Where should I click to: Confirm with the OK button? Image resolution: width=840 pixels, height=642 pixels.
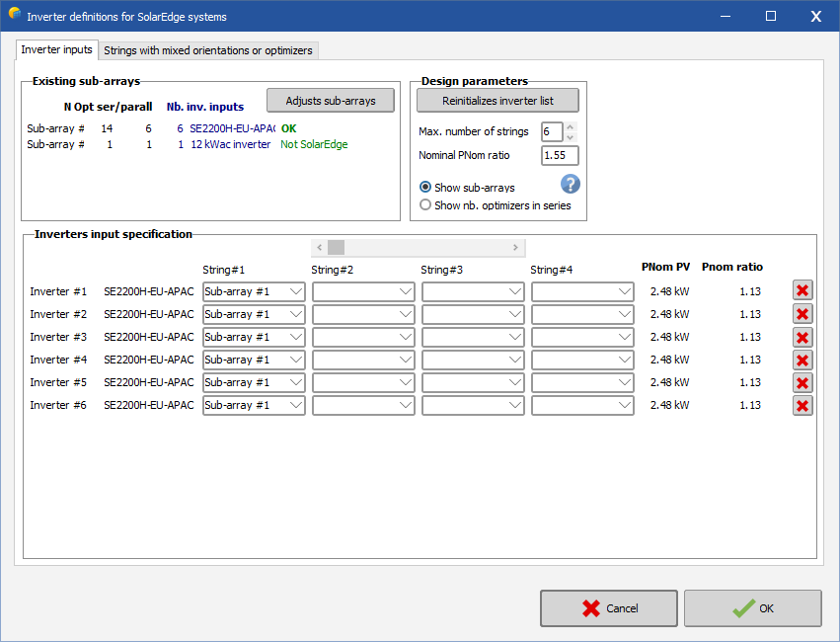(753, 608)
